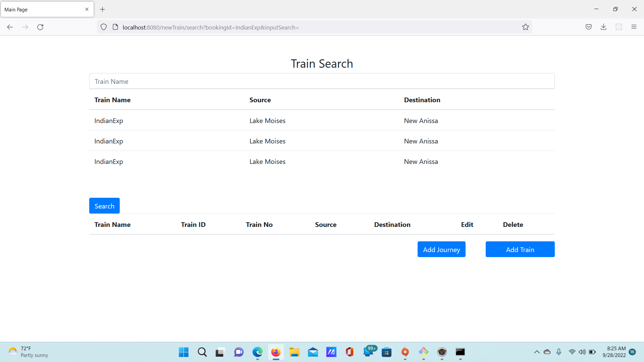Viewport: 644px width, 362px height.
Task: Expand hidden icons in the system tray
Action: click(537, 352)
